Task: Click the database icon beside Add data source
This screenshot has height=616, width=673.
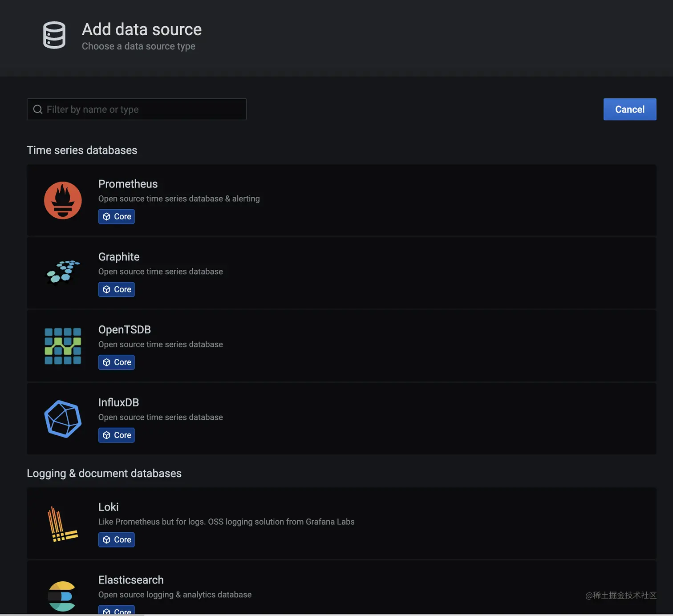Action: 54,35
